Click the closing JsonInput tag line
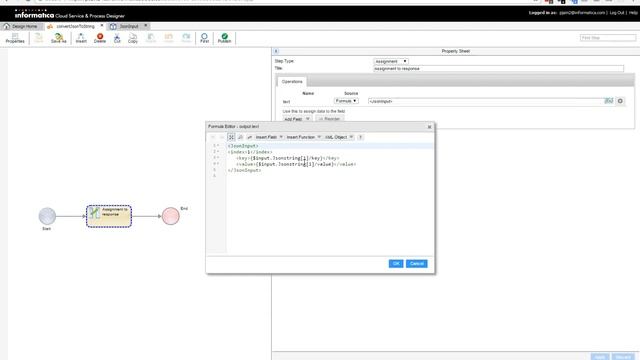The image size is (640, 360). pyautogui.click(x=244, y=170)
